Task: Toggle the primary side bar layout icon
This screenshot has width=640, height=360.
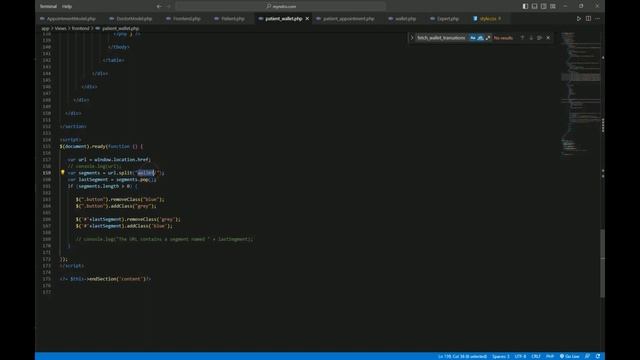Action: coord(525,7)
